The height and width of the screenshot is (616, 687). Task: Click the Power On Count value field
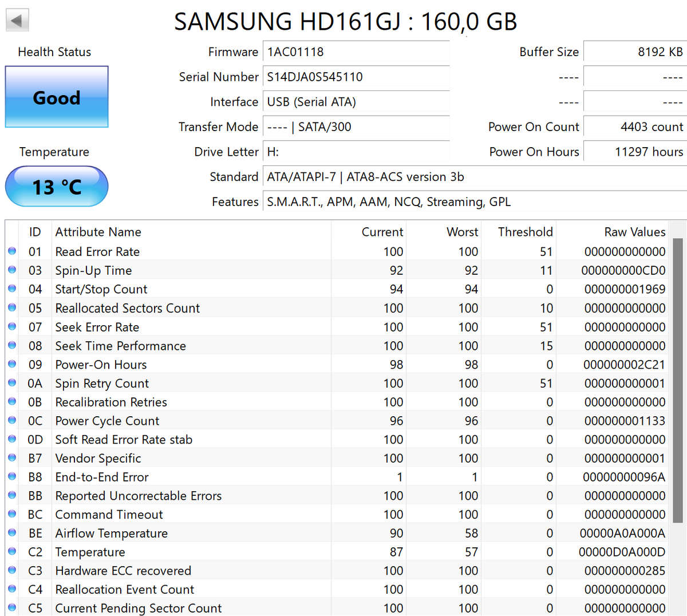click(x=634, y=127)
